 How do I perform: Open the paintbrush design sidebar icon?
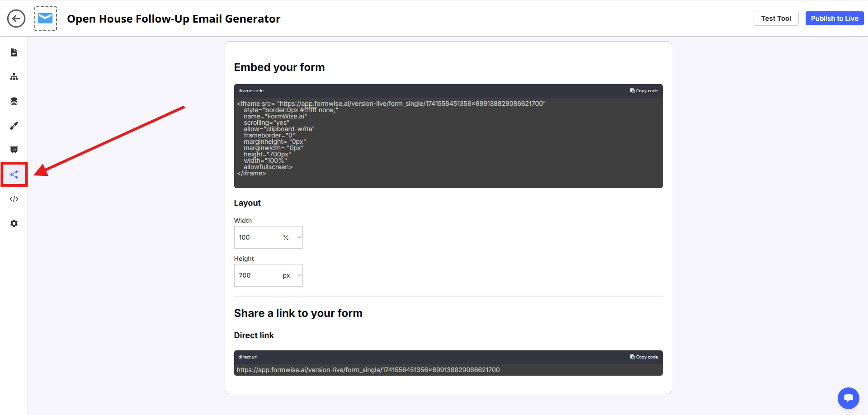pos(14,126)
